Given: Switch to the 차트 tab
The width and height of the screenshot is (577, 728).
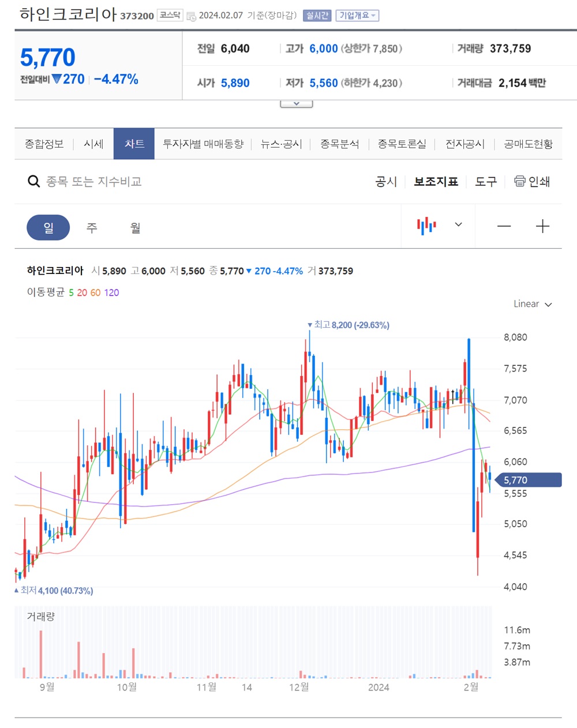Looking at the screenshot, I should point(134,144).
